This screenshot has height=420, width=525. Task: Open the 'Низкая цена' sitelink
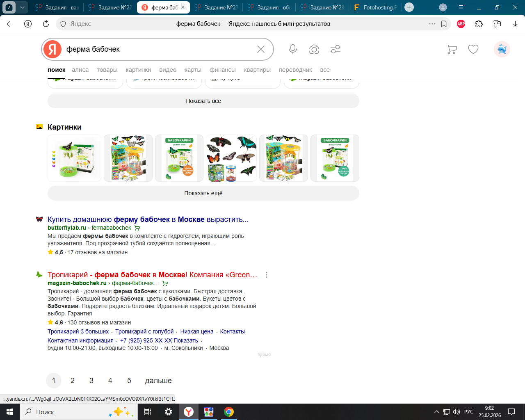click(x=197, y=331)
